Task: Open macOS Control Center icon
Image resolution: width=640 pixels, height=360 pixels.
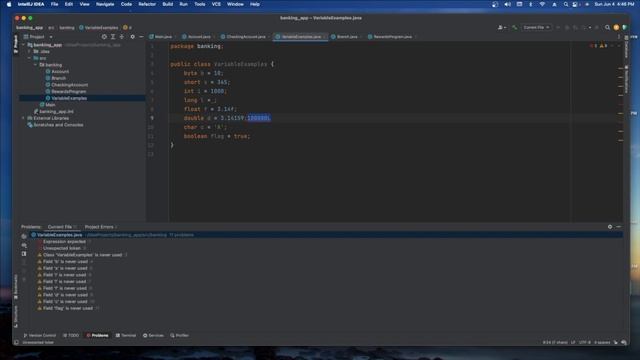Action: [575, 4]
